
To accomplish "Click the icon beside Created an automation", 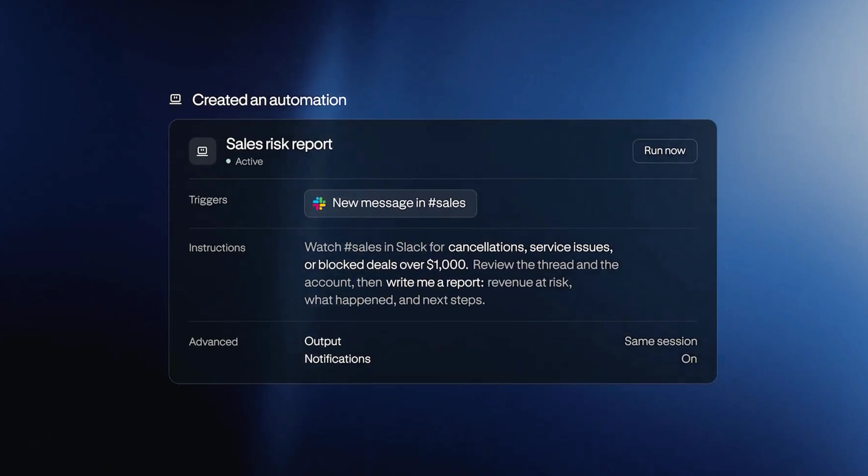I will tap(175, 99).
